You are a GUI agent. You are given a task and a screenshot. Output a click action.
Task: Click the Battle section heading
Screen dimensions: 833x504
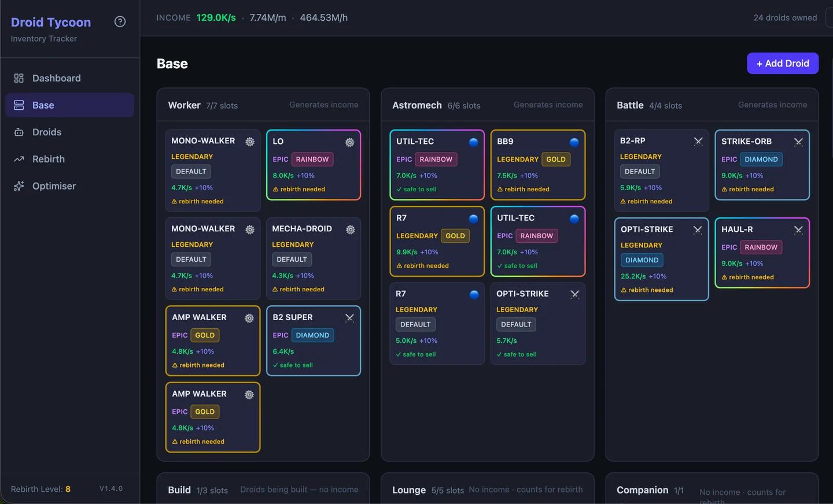coord(630,105)
